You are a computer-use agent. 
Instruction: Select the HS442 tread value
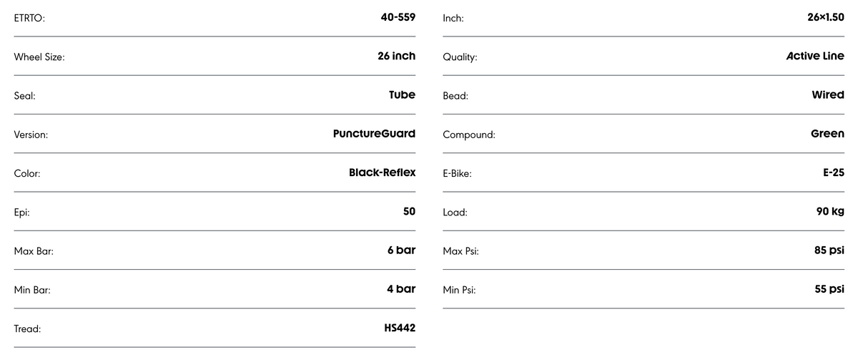[x=400, y=328]
